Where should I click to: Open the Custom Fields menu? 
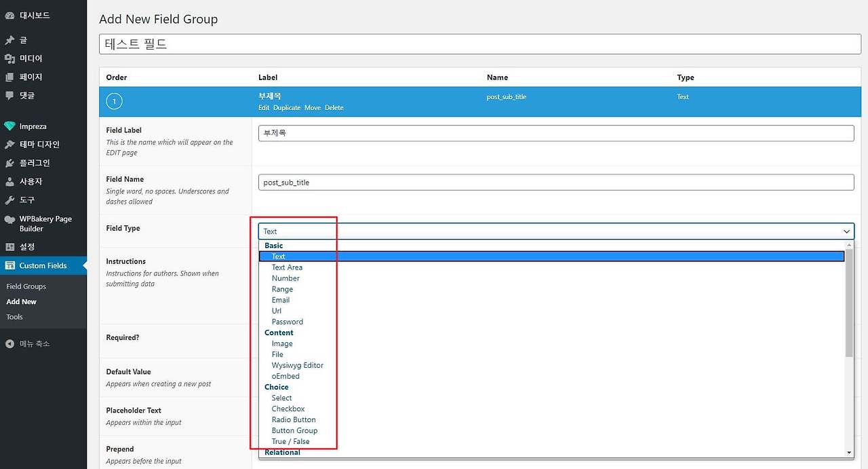(x=43, y=265)
